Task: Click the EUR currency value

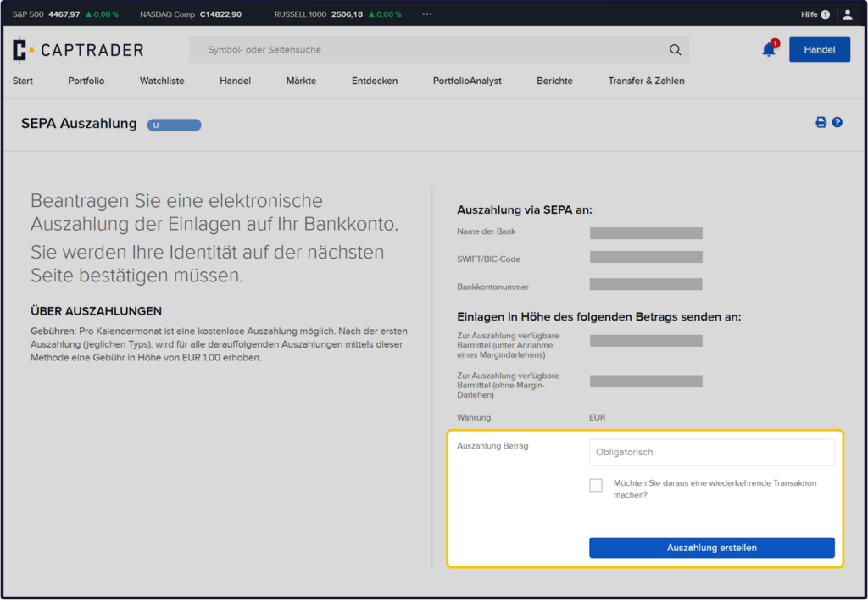Action: tap(598, 417)
